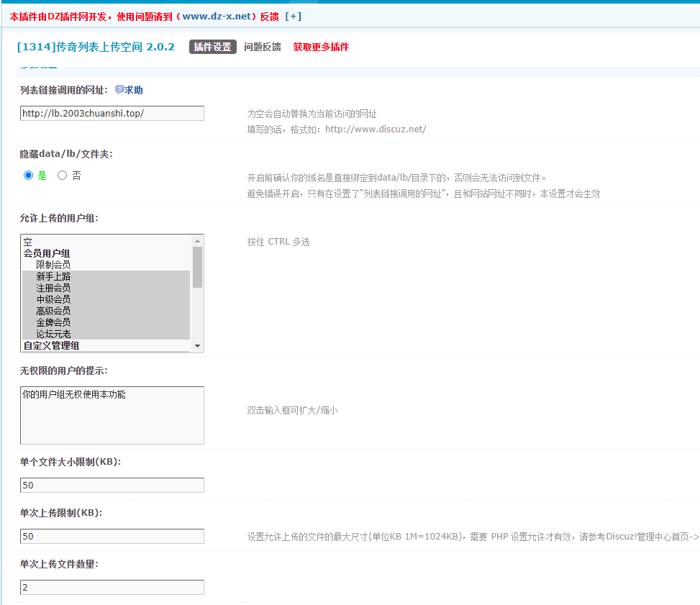Open the 插件设置 tab
Screen dimensions: 700x605
[x=212, y=47]
